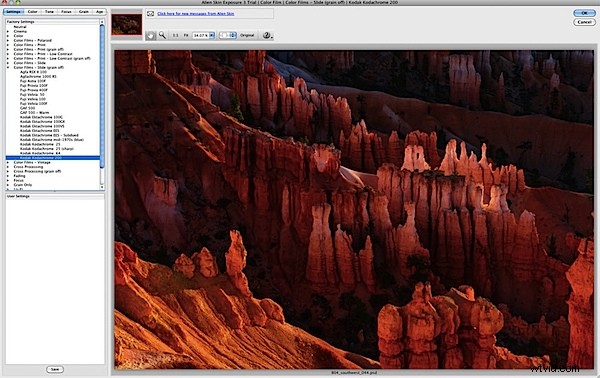The image size is (600, 378).
Task: Select the GAF 500 - Warm preset
Action: click(x=34, y=113)
